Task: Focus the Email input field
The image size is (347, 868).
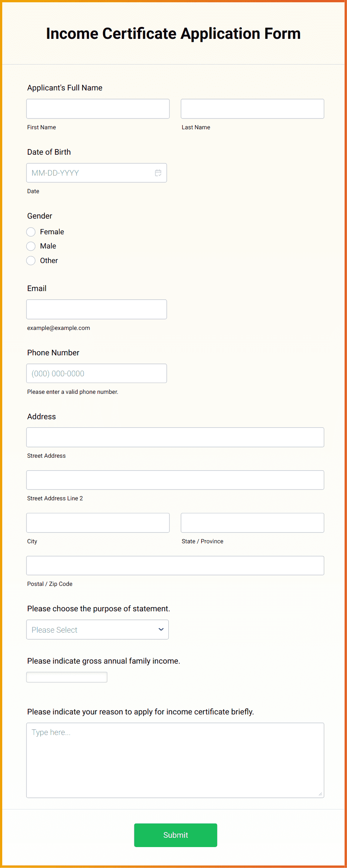Action: click(x=96, y=309)
